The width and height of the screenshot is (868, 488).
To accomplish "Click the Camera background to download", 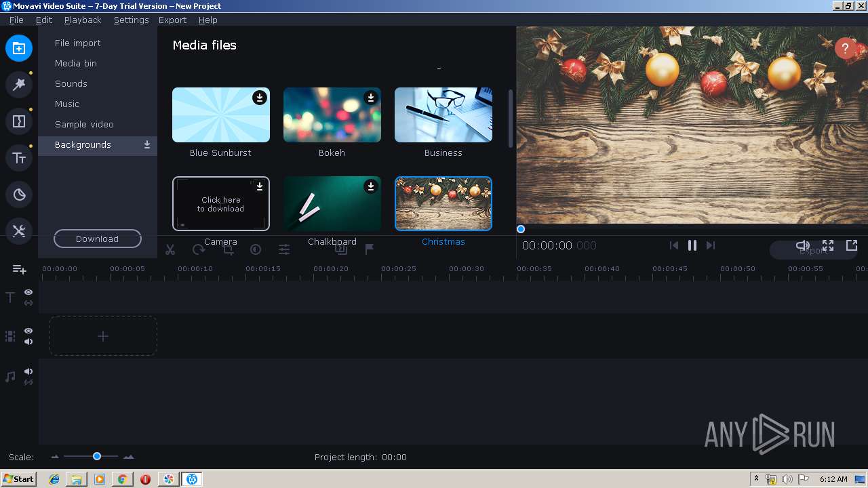I will pyautogui.click(x=221, y=203).
